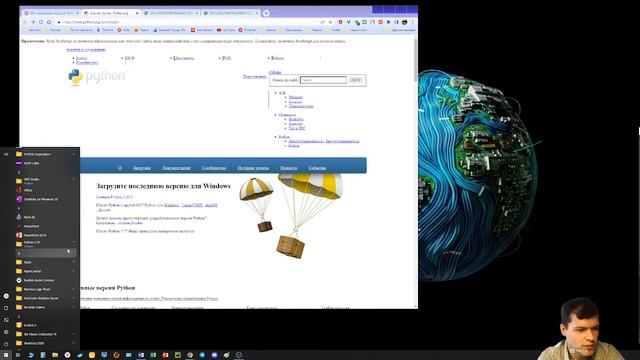Open Discord from the taskbar
The width and height of the screenshot is (640, 360).
click(x=214, y=355)
